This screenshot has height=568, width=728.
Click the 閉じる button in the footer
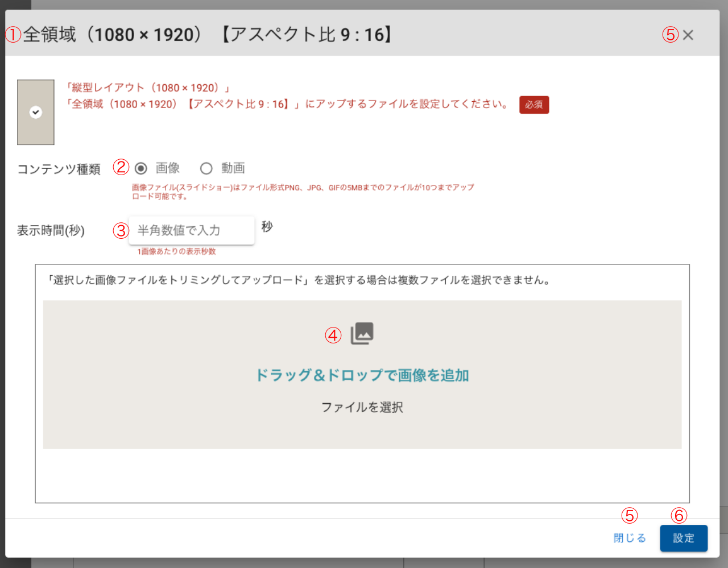tap(630, 538)
